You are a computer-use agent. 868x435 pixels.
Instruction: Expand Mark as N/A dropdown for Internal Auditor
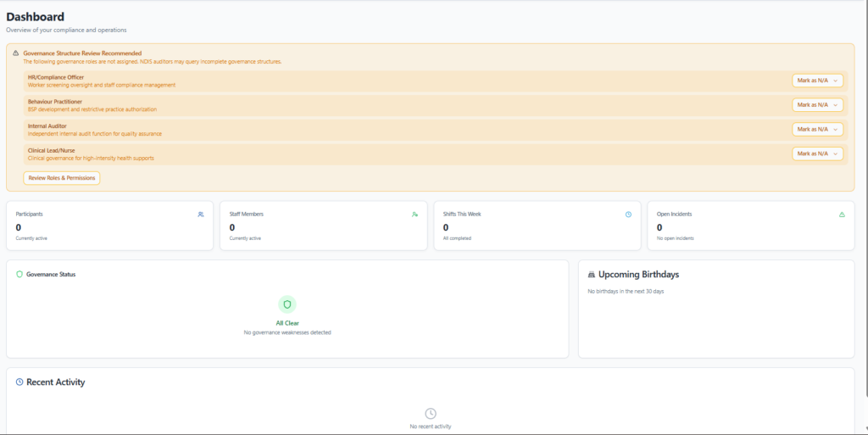(817, 130)
